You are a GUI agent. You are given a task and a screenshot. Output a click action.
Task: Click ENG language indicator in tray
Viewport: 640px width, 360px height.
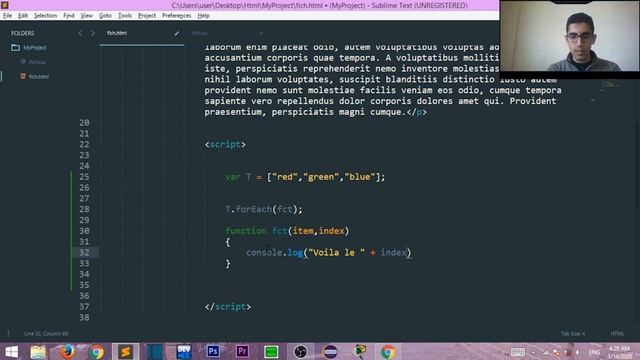594,352
